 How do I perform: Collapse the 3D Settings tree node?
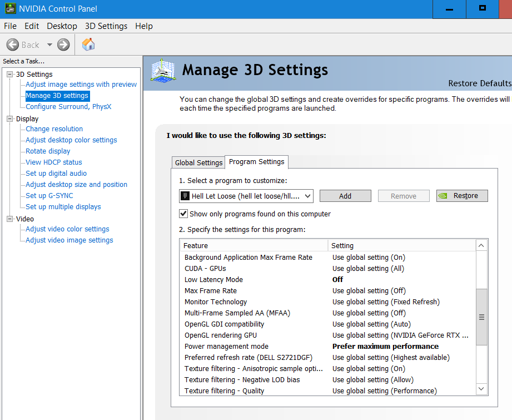click(x=9, y=74)
